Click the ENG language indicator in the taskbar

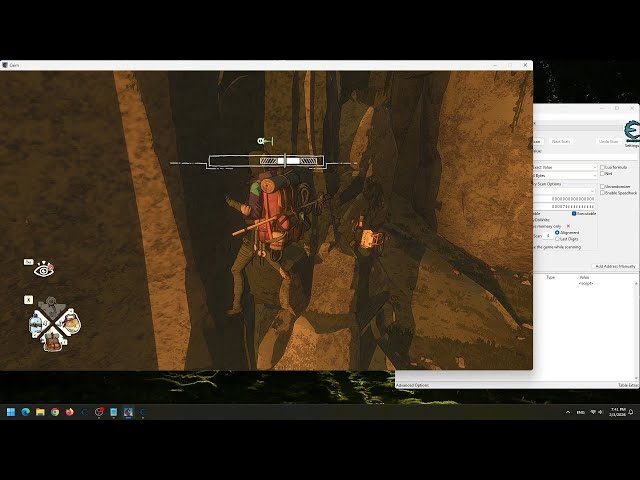coord(580,412)
